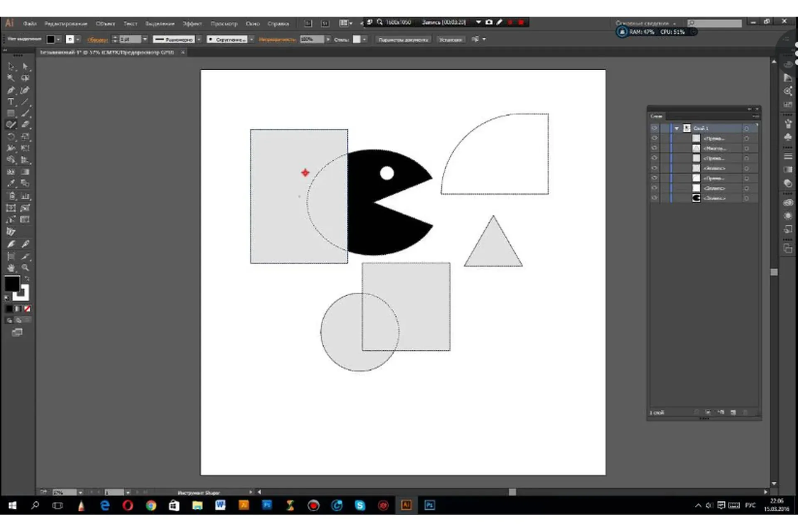798x532 pixels.
Task: Open the Непрозрачность opacity link
Action: (277, 40)
